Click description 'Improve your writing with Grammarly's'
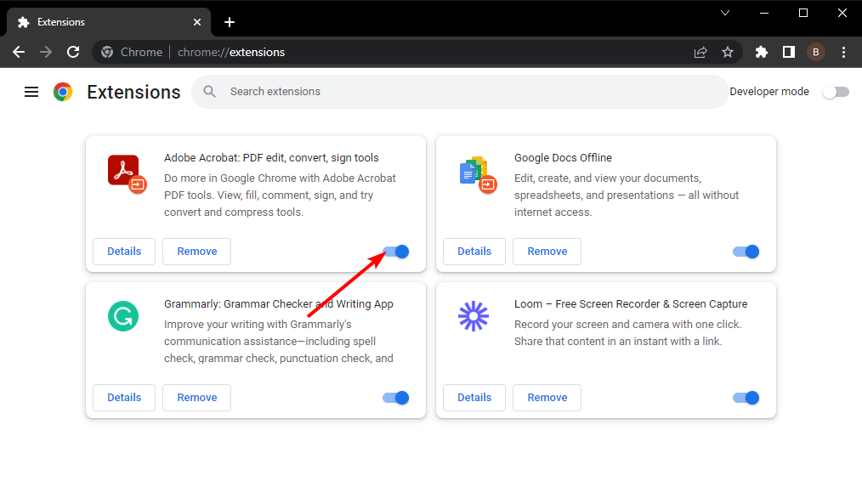The height and width of the screenshot is (504, 862). tap(258, 325)
